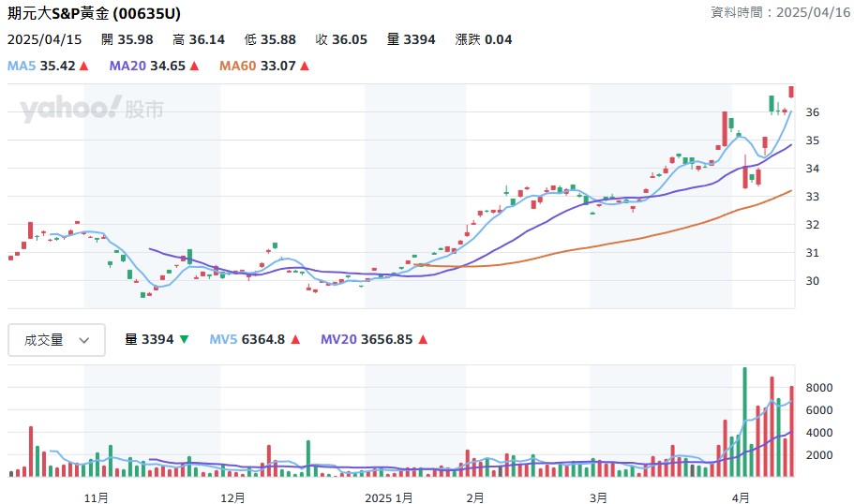This screenshot has height=504, width=854.
Task: Click the price axis label 35
Action: tap(813, 141)
